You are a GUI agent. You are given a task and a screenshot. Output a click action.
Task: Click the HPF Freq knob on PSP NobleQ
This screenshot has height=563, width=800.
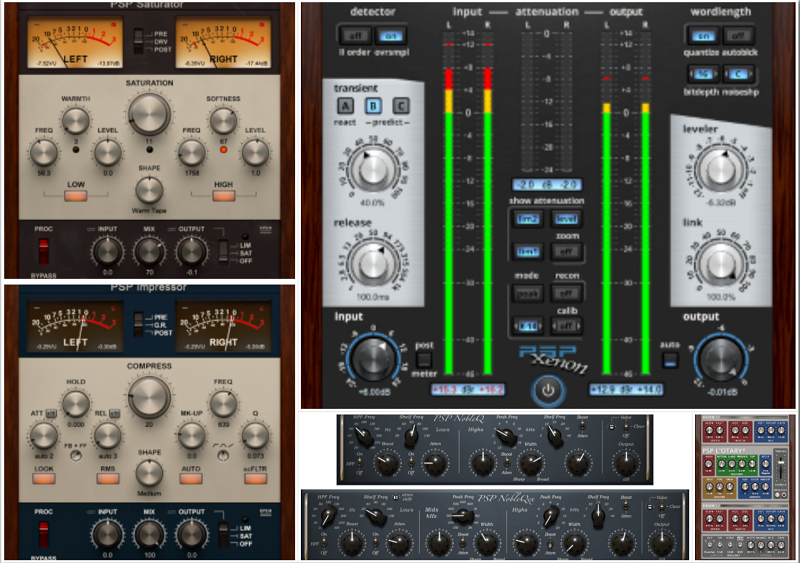coord(363,435)
